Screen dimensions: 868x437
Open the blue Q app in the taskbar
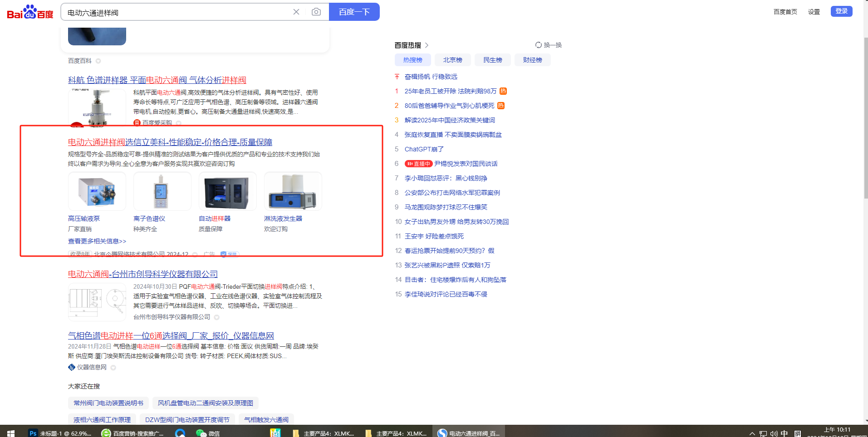pyautogui.click(x=180, y=433)
